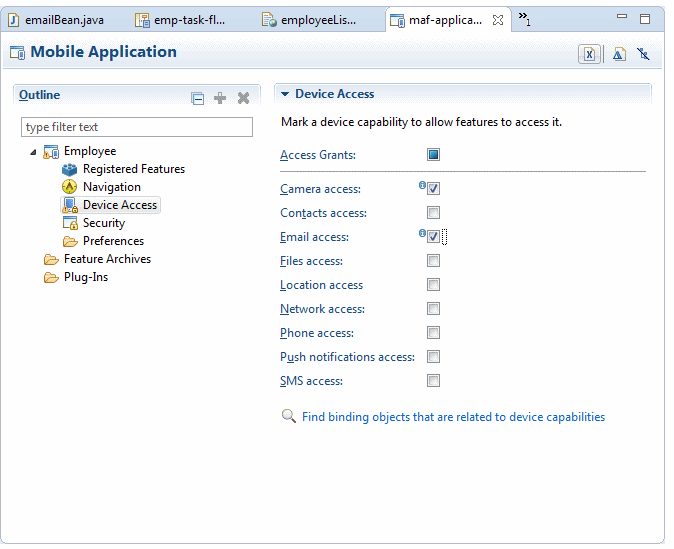Click the Security lock icon
674x549 pixels.
70,223
